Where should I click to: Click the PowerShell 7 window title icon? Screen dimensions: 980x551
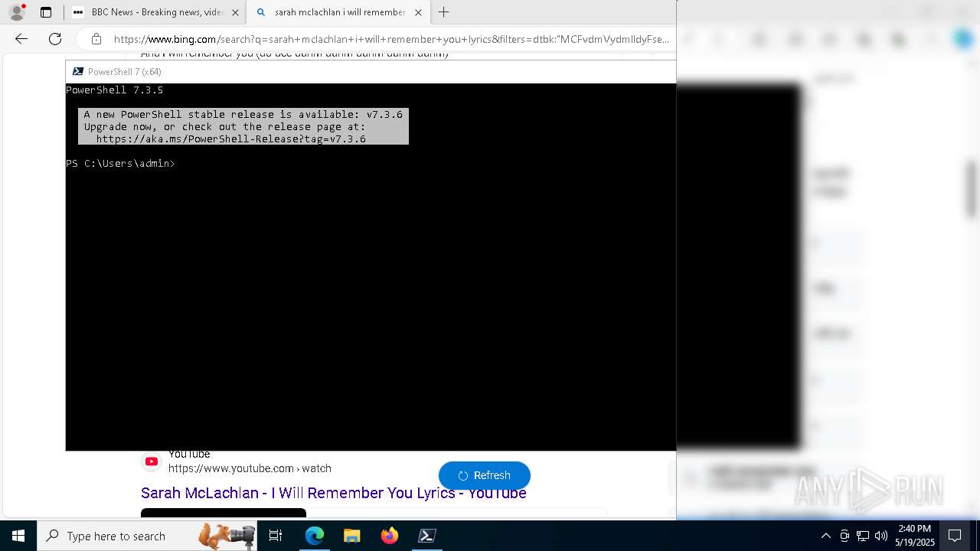pyautogui.click(x=78, y=71)
